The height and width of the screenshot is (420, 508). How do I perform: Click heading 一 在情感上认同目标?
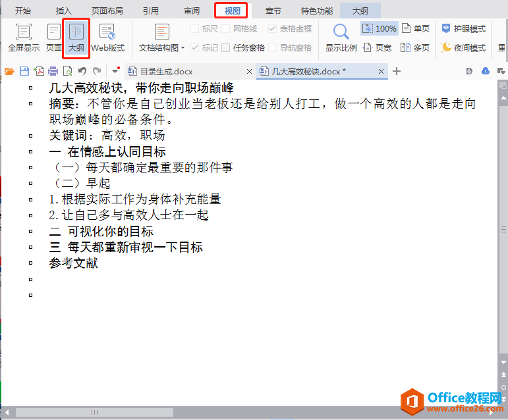(x=107, y=151)
